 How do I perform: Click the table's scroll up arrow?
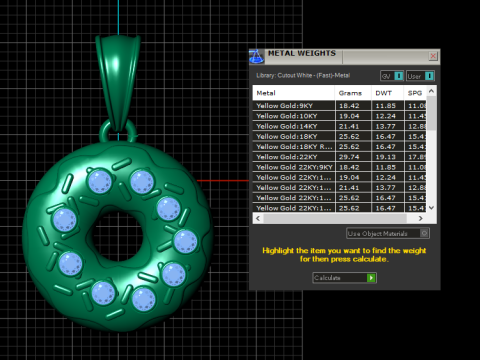(431, 91)
